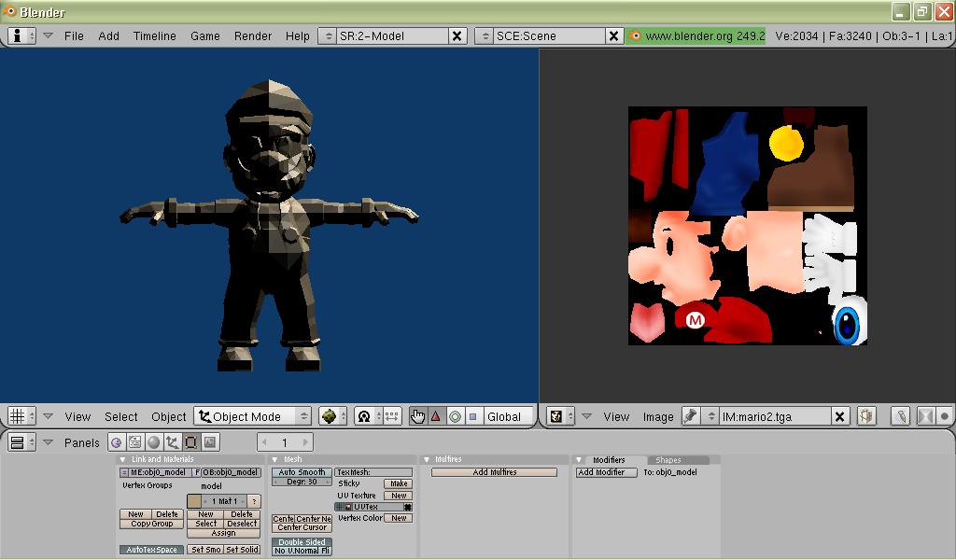Click the Add Multires button
Image resolution: width=956 pixels, height=560 pixels.
click(x=494, y=472)
